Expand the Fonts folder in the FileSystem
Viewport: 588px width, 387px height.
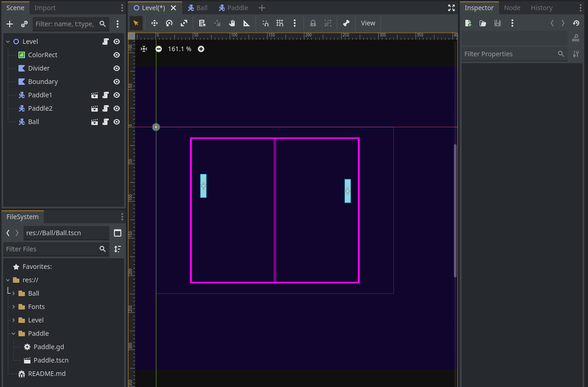coord(13,306)
